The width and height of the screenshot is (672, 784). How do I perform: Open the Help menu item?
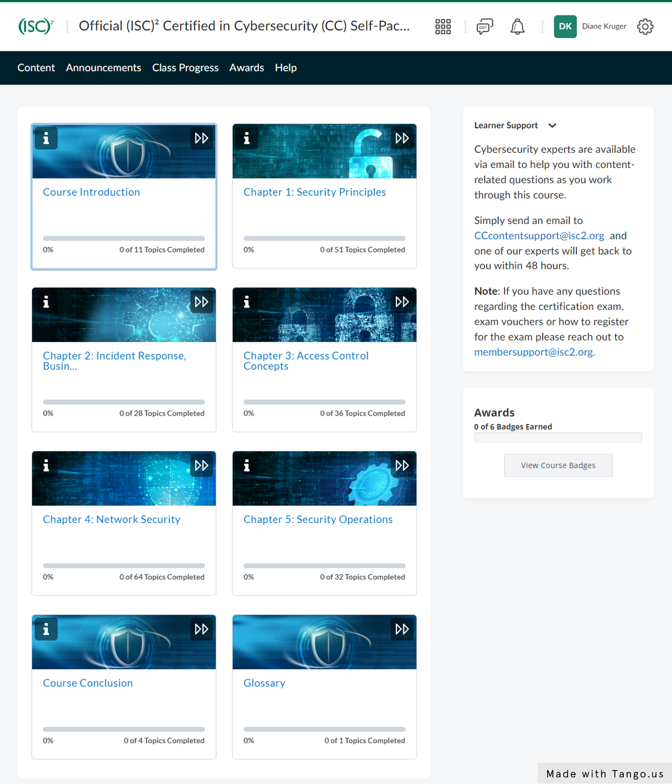point(286,68)
